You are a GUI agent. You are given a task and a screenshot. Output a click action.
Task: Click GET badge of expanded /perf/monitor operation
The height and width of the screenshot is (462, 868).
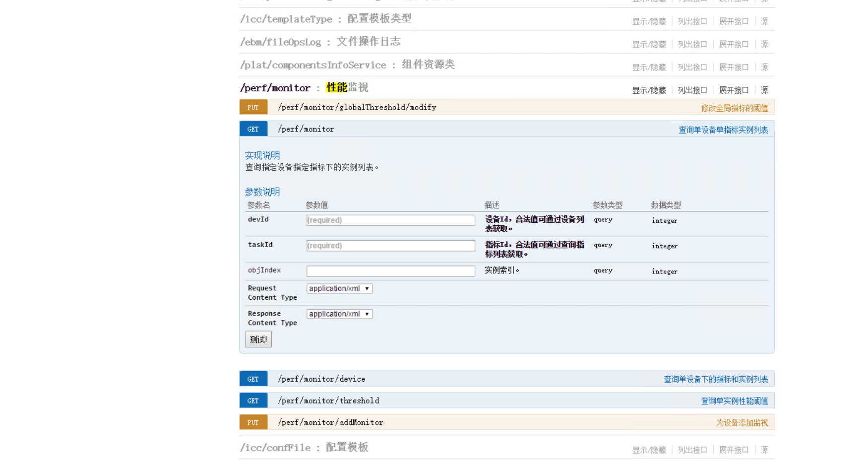(253, 129)
